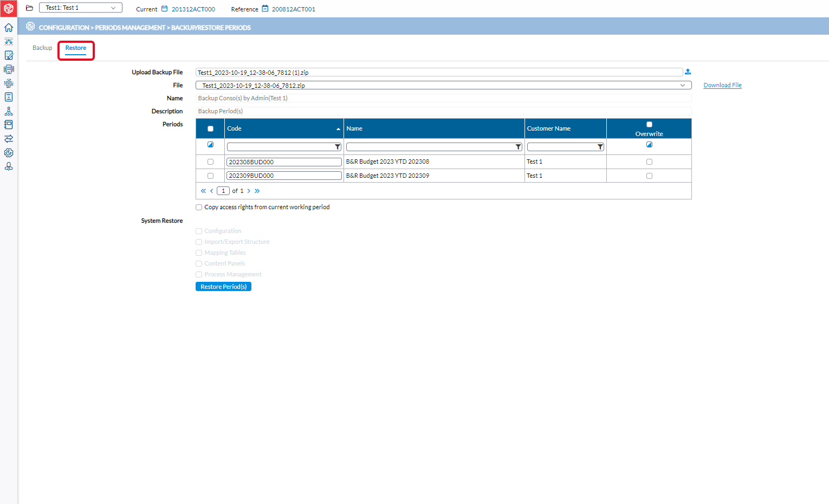Open current period 201312ACT000 link

[193, 9]
